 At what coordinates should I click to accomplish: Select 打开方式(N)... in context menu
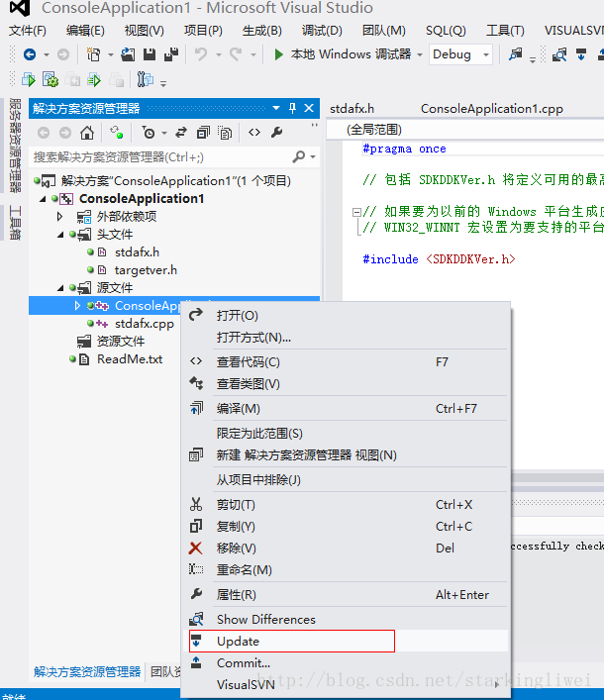click(x=346, y=338)
